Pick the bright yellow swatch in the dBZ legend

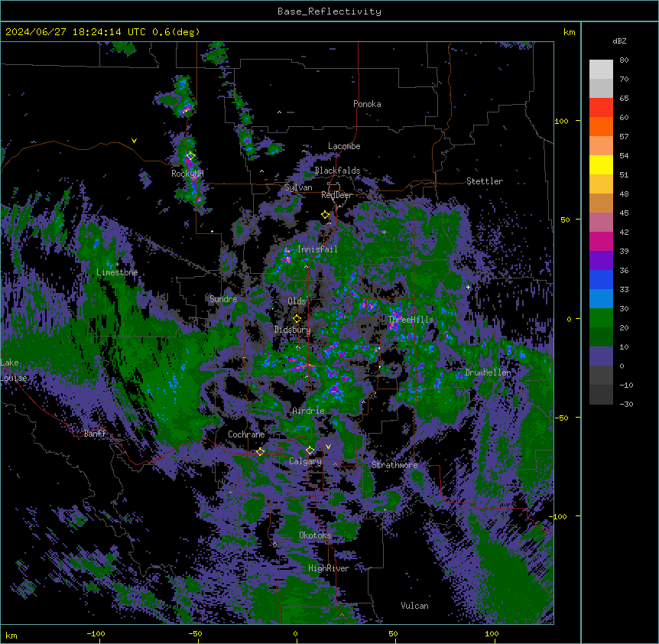[601, 165]
